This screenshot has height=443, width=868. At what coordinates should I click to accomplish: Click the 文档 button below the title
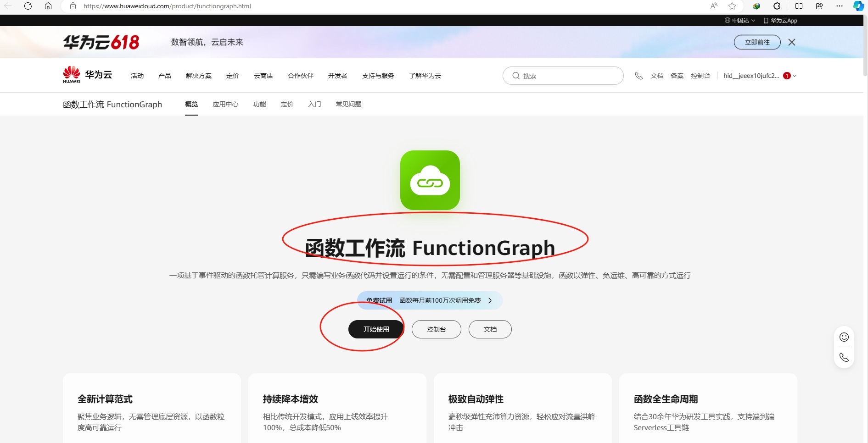490,329
